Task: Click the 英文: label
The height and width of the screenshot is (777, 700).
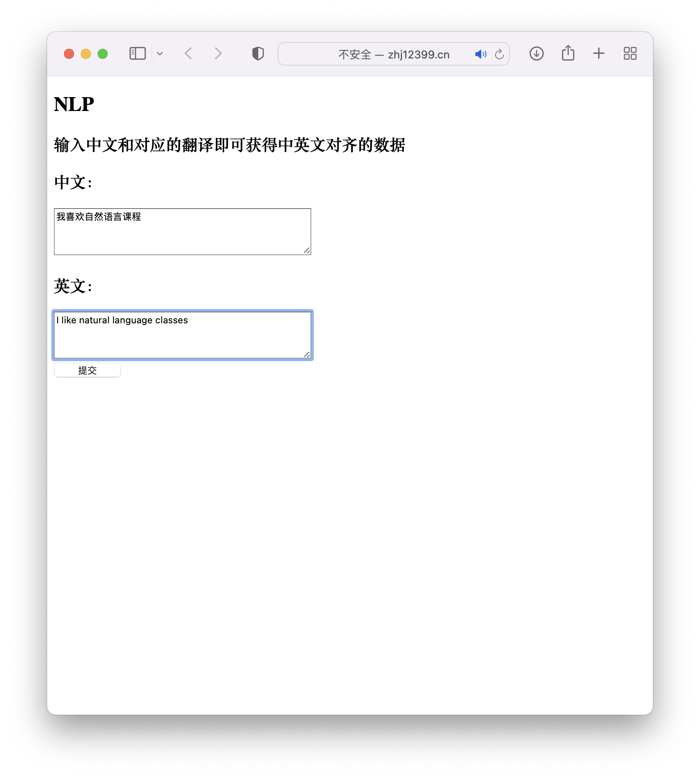Action: tap(73, 286)
